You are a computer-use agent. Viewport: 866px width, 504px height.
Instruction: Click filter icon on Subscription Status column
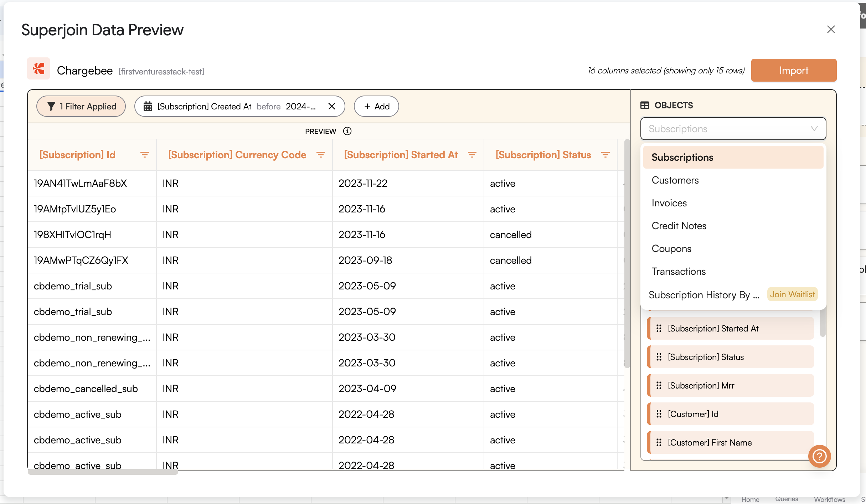coord(605,155)
